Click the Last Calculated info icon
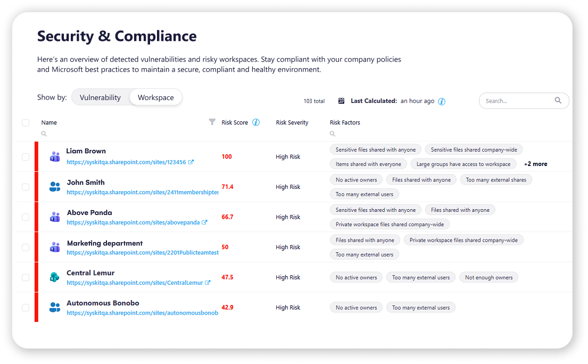The image size is (588, 364). [442, 102]
